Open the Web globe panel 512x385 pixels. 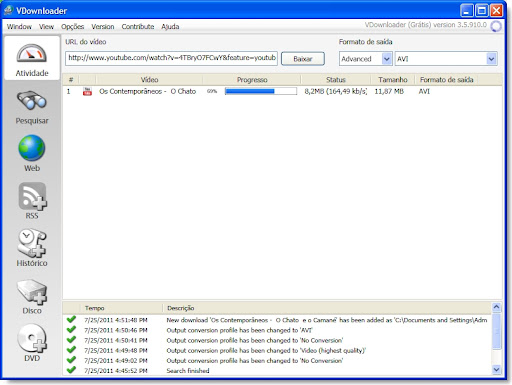32,153
